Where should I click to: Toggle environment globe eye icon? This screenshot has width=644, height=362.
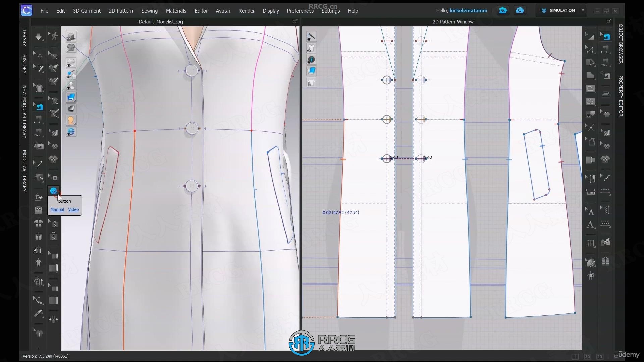pos(71,132)
